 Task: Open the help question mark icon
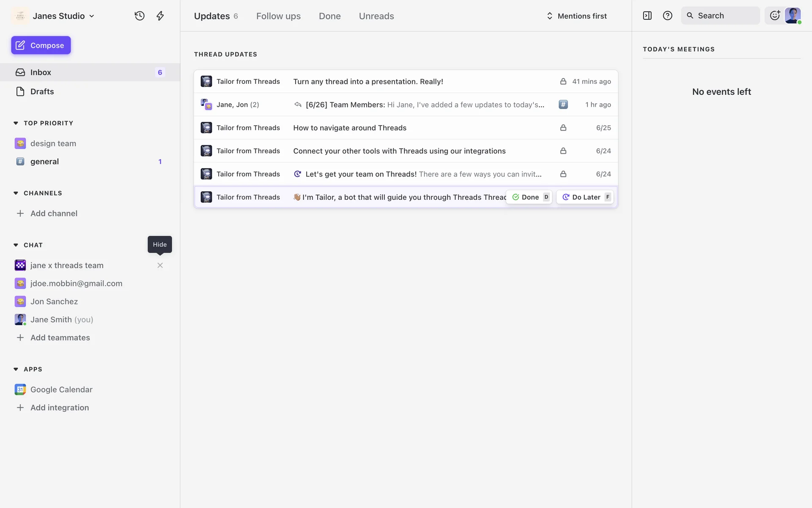[x=667, y=16]
